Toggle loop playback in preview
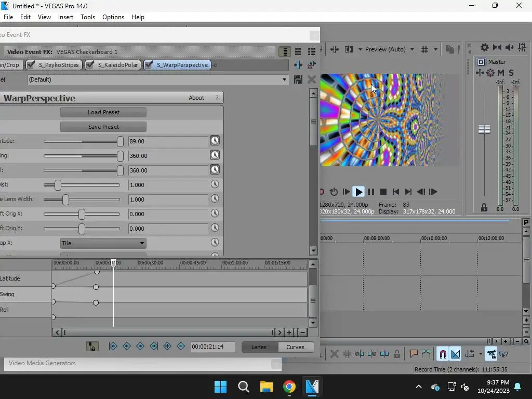The width and height of the screenshot is (532, 399). [x=334, y=192]
